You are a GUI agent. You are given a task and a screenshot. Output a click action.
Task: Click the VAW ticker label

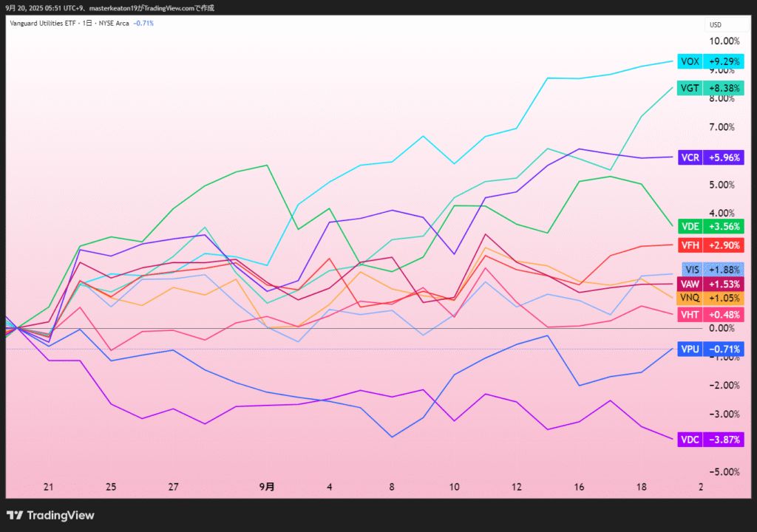(689, 284)
